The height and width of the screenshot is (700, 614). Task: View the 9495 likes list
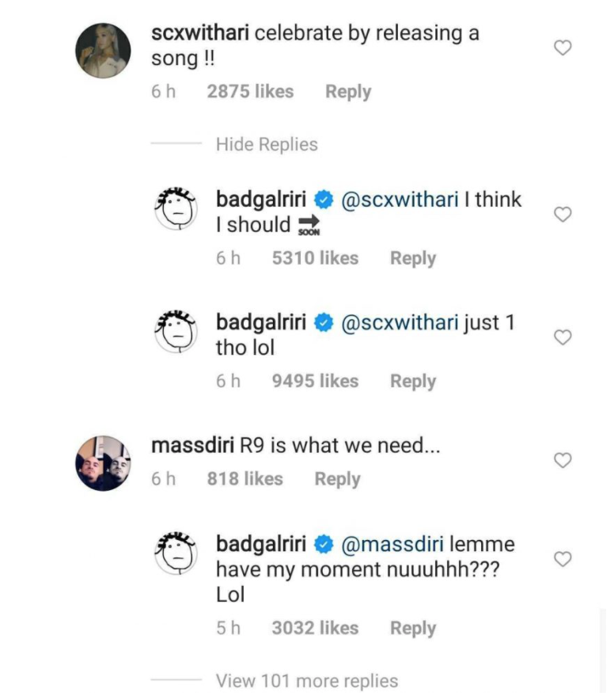click(x=315, y=381)
